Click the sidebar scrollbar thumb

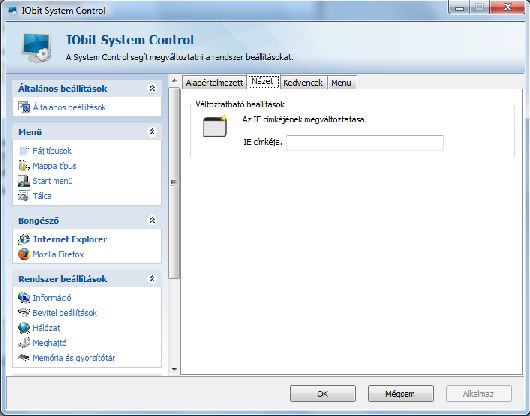tap(174, 183)
